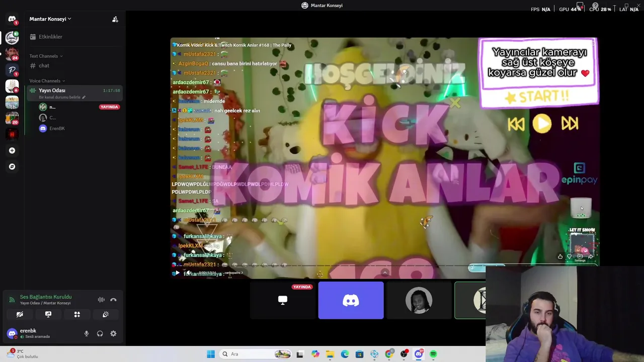The height and width of the screenshot is (362, 644).
Task: Open Microsoft Edge from the taskbar
Action: (345, 354)
